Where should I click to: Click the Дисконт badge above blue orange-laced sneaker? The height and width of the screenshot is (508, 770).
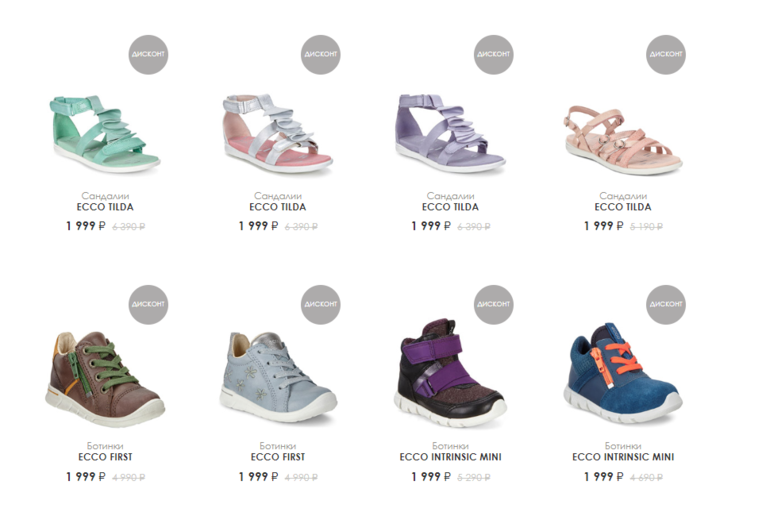666,305
